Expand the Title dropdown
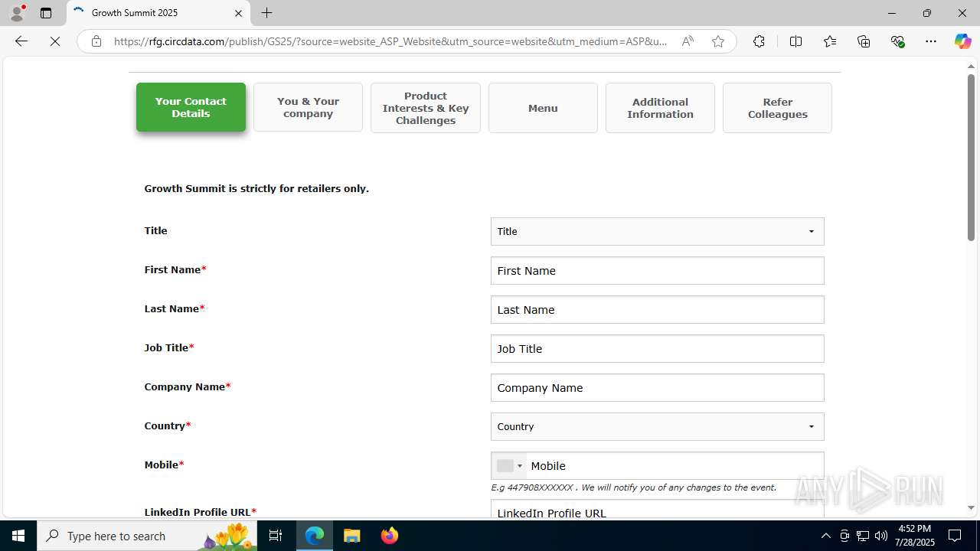Screen dimensions: 980x551 pyautogui.click(x=657, y=231)
